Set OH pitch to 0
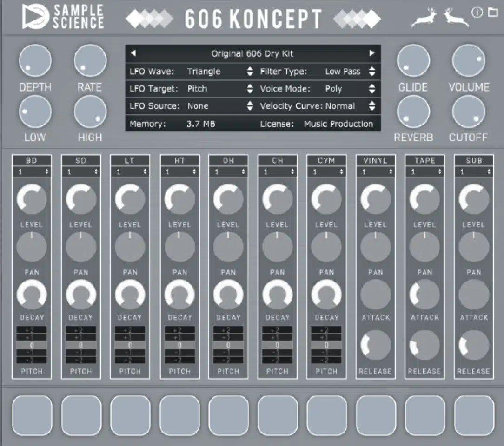This screenshot has width=504, height=446. [229, 345]
